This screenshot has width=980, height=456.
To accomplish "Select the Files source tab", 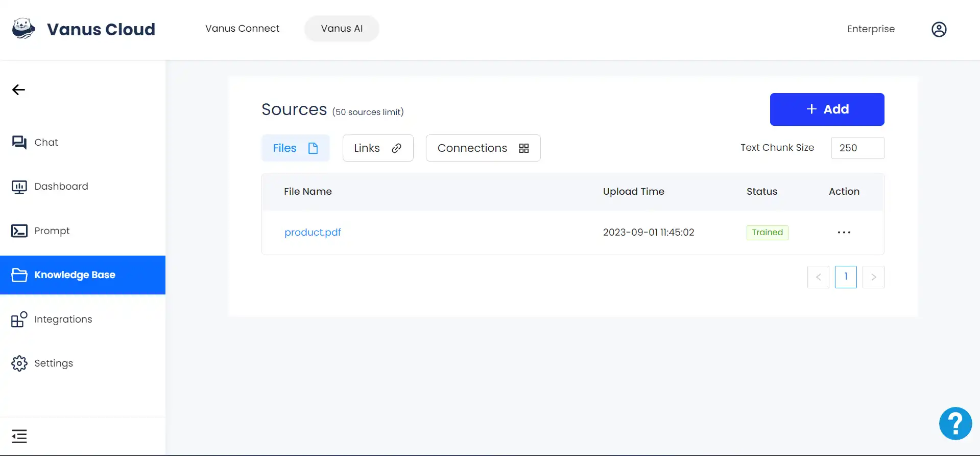I will 296,148.
